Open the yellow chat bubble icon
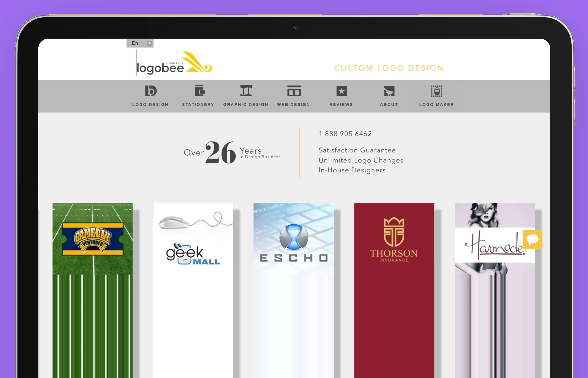The image size is (588, 378). (533, 239)
